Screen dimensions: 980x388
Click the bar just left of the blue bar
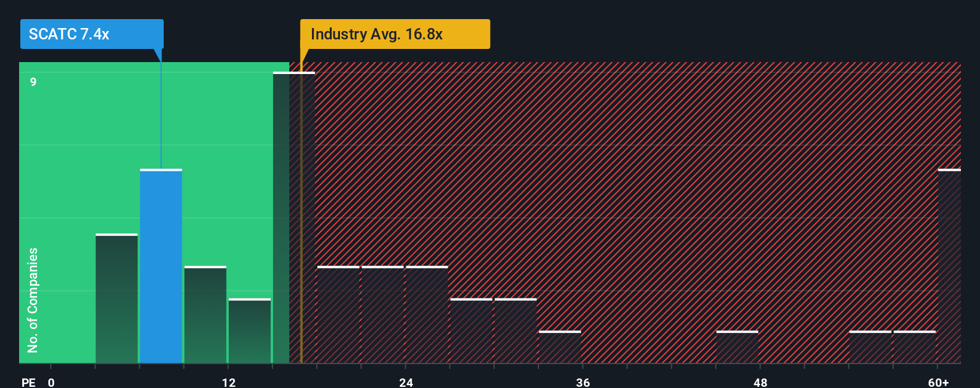click(x=117, y=298)
